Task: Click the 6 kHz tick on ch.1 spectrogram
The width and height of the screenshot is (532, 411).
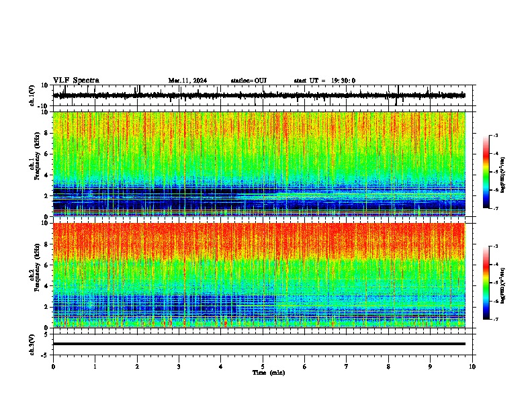Action: [x=46, y=154]
